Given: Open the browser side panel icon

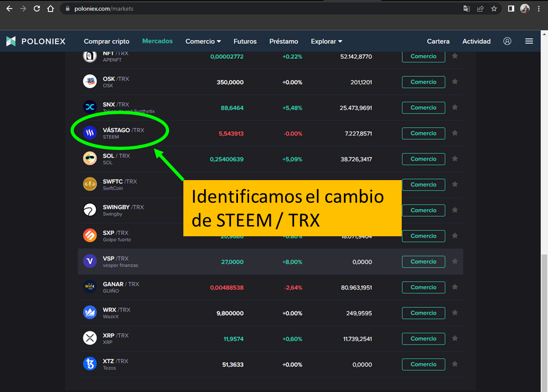Looking at the screenshot, I should tap(511, 8).
